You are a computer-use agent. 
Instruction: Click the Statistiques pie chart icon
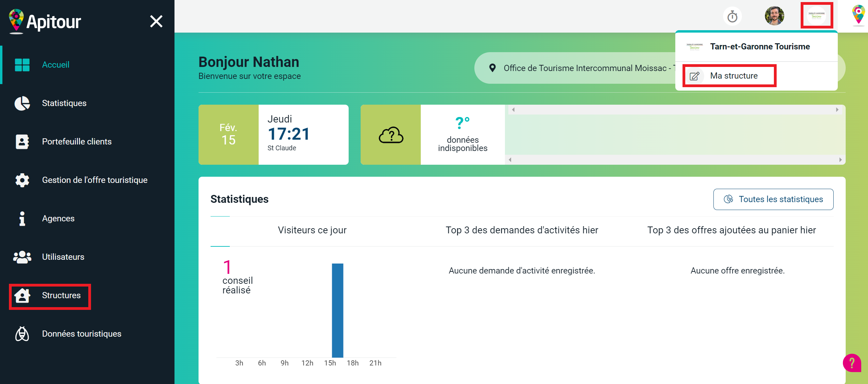click(x=22, y=103)
